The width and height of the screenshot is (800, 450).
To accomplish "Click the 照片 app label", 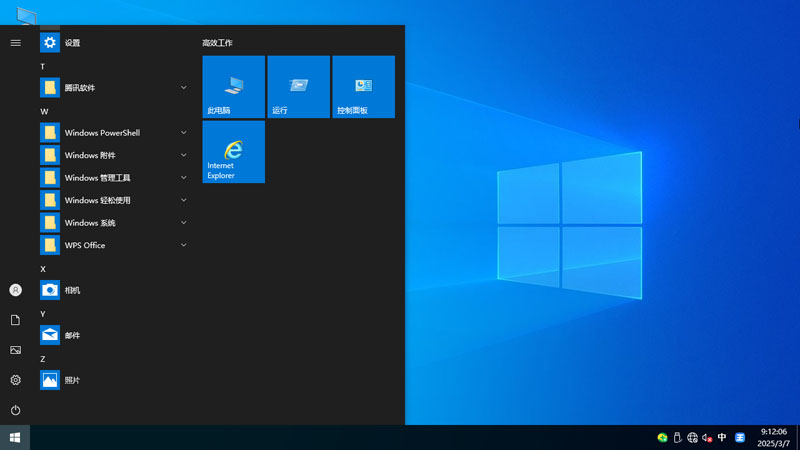I will pyautogui.click(x=72, y=380).
